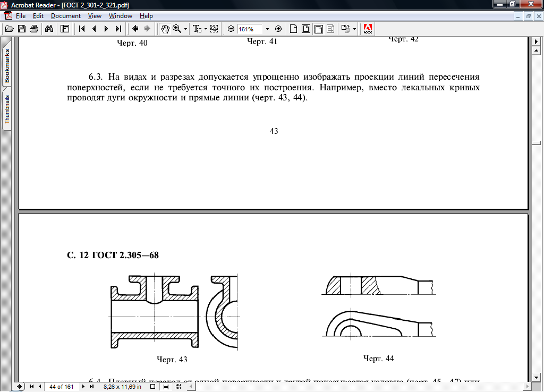Screen dimensions: 544x392
Task: Click the Черт. 44 figure caption
Action: click(378, 359)
